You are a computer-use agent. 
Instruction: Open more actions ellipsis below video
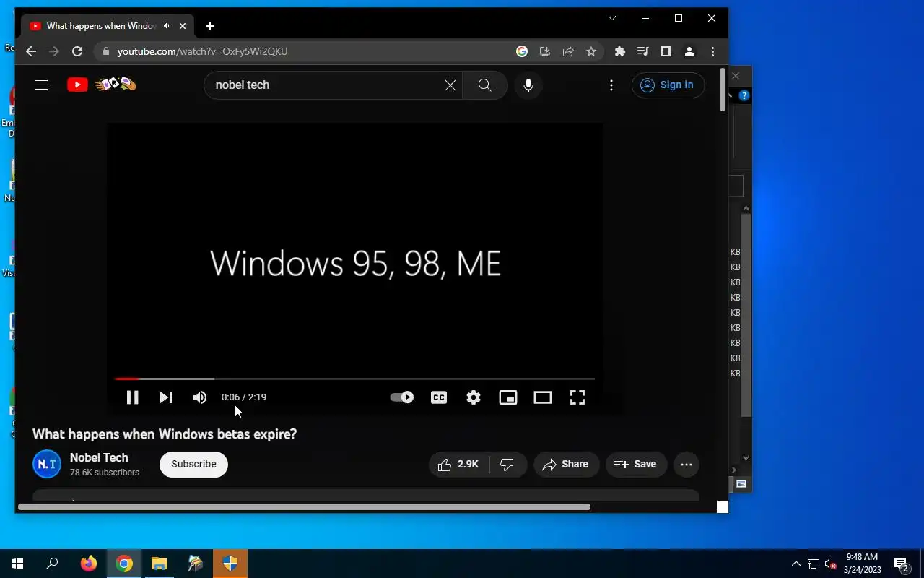pyautogui.click(x=687, y=464)
